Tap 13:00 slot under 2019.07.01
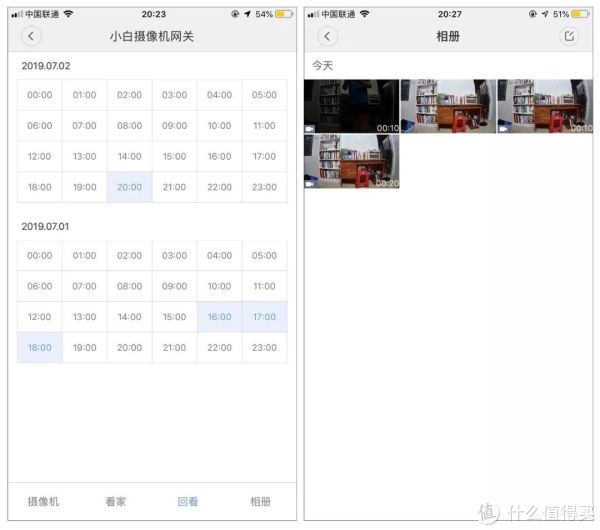Screen dimensions: 600x530 click(x=85, y=316)
